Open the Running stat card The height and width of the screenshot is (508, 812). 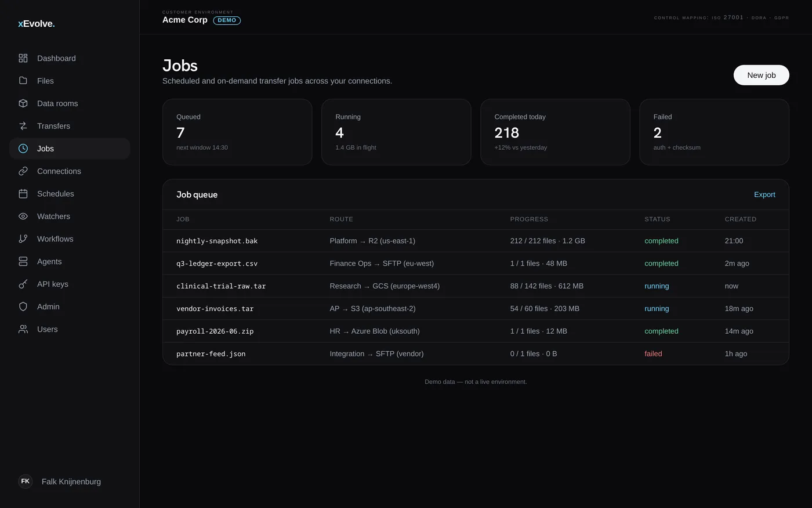tap(396, 132)
